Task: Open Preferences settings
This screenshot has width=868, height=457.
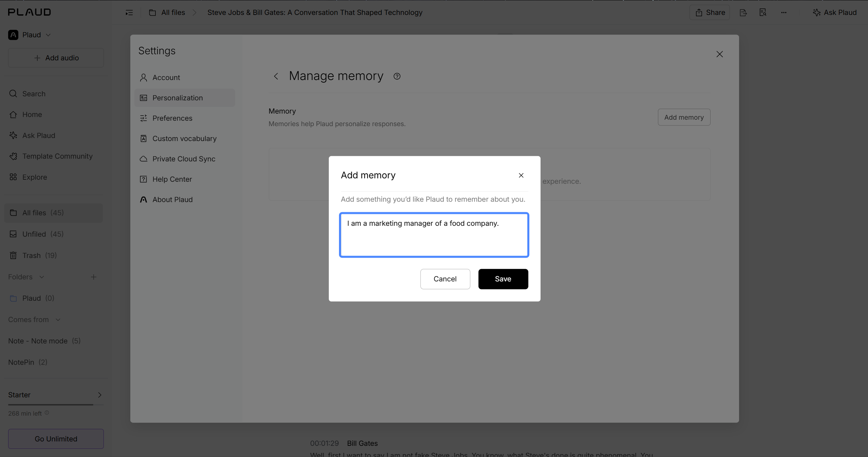Action: 185,118
